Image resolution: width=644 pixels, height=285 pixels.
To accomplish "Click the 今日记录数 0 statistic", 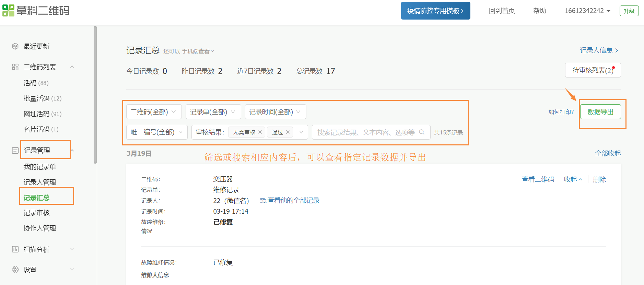I will click(147, 71).
